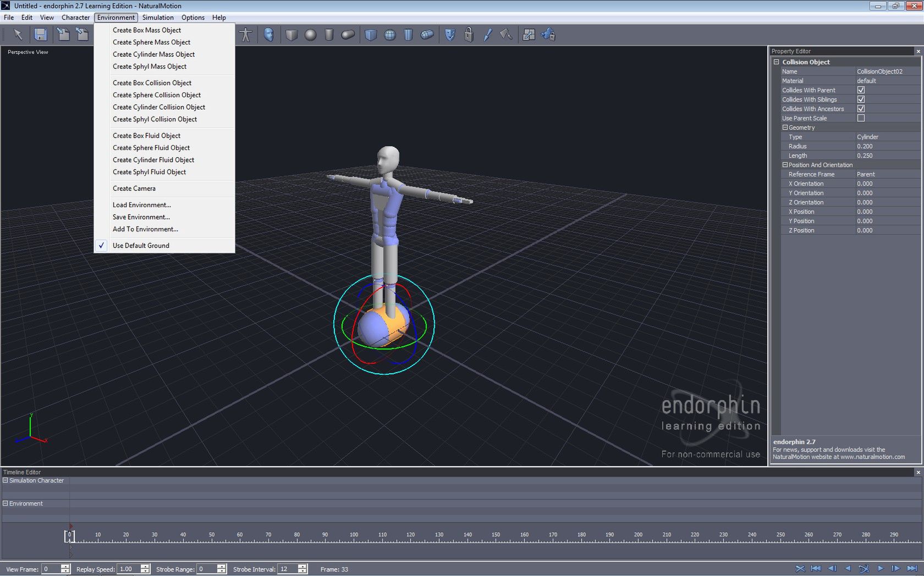Click the grey cylinder mass object icon
Screen dimensions: 924x576
[x=329, y=35]
